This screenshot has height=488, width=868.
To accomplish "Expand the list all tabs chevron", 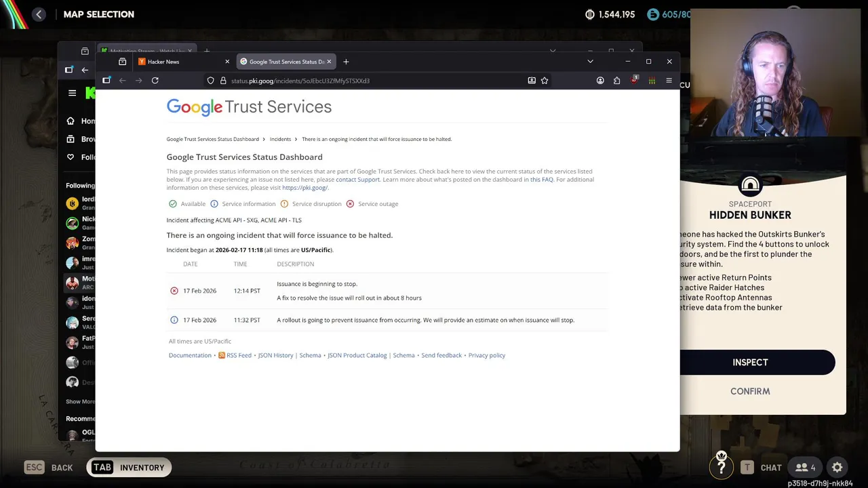I will [590, 62].
